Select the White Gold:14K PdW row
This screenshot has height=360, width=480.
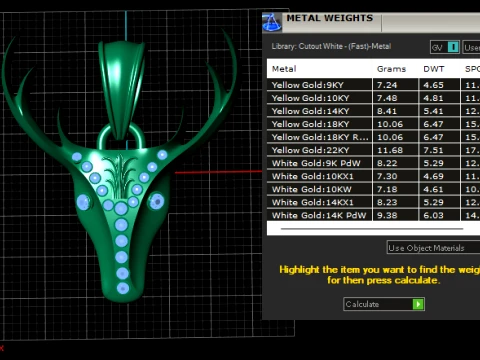(x=373, y=215)
